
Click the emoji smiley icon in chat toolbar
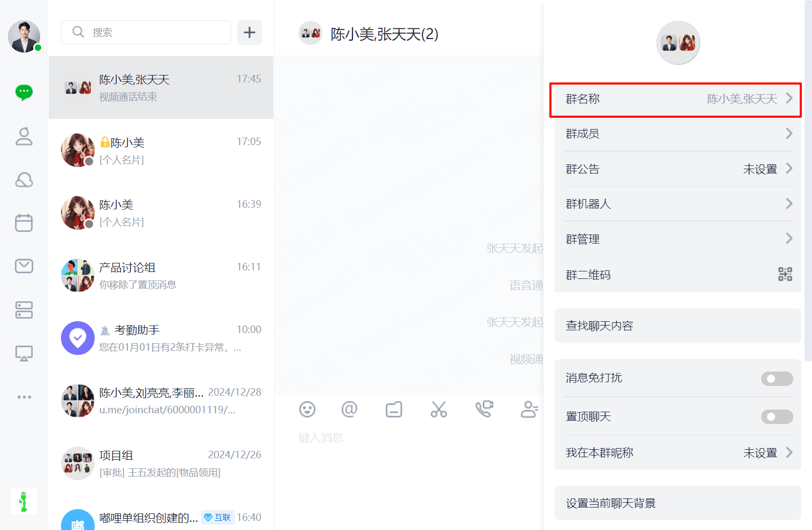click(307, 410)
